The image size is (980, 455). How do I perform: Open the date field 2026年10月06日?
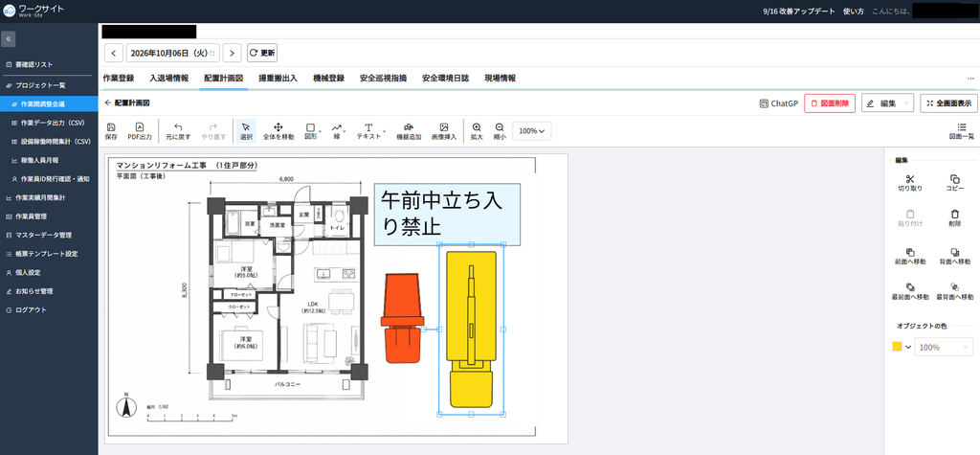point(173,54)
